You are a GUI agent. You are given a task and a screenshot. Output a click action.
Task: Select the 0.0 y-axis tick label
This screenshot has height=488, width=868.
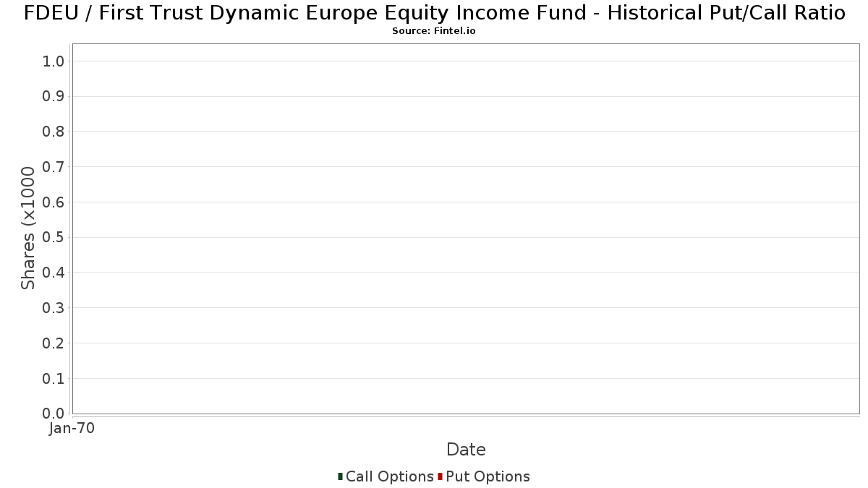point(54,414)
